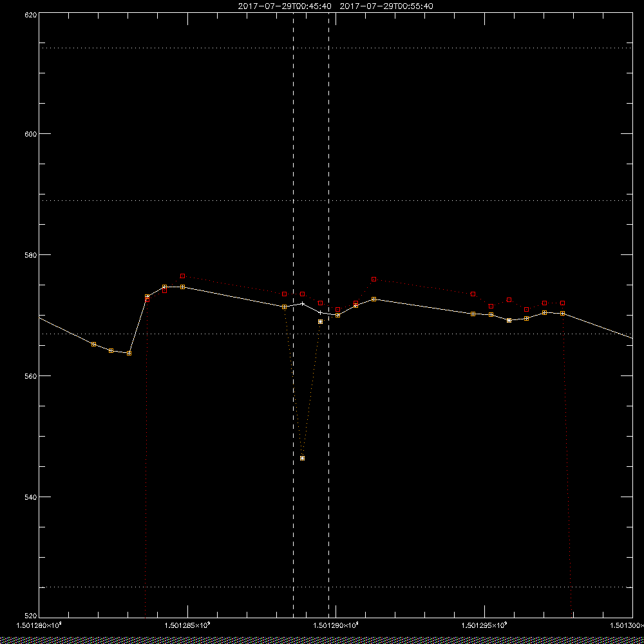Screen dimensions: 644x644
Task: Select the y-axis label 560
Action: point(32,376)
